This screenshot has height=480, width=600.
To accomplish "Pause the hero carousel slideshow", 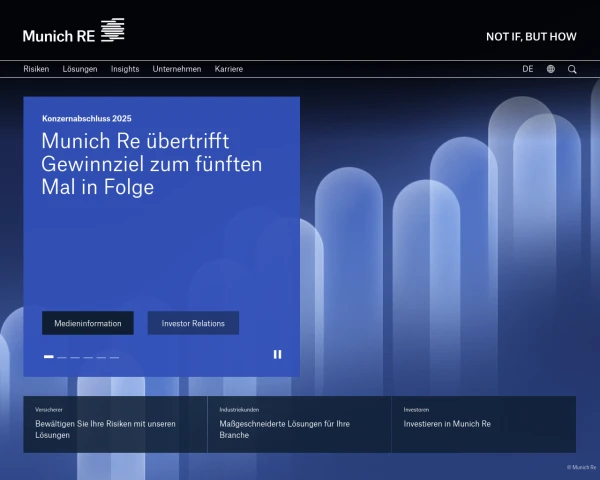I will click(277, 354).
